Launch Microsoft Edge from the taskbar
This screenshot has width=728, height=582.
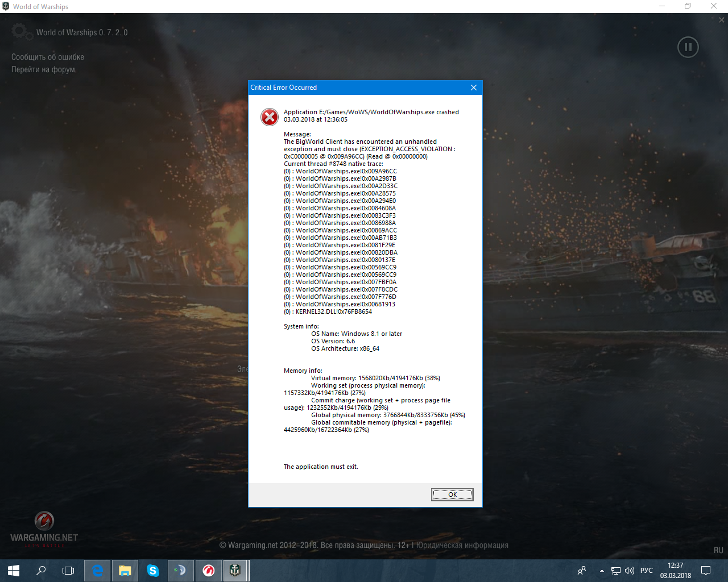98,571
